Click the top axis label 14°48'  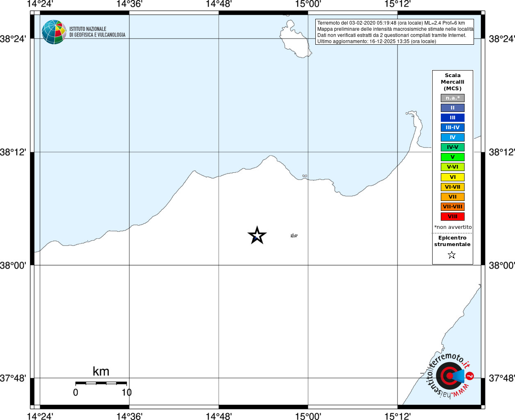pos(219,4)
